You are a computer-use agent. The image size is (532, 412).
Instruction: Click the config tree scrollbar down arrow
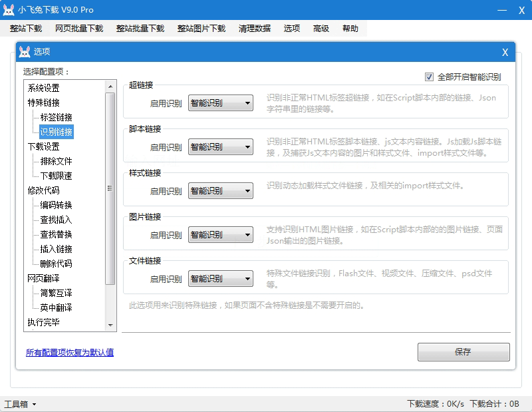(x=111, y=325)
